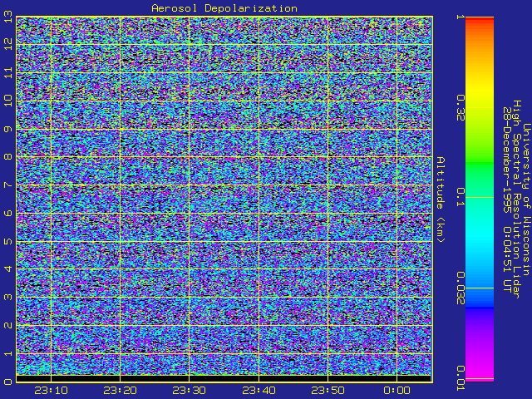Click the colorbar value 0.32 label
Viewport: 532px width, 399px height.
pos(460,108)
